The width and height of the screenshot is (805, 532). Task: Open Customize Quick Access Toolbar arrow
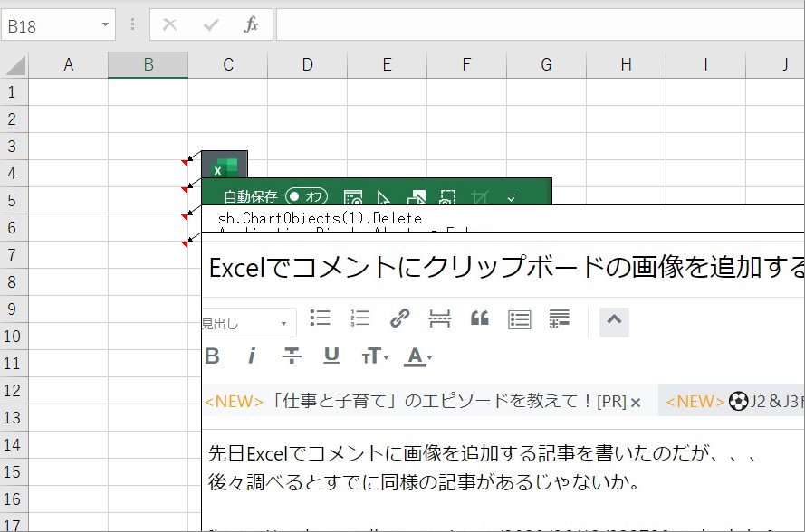pos(511,197)
